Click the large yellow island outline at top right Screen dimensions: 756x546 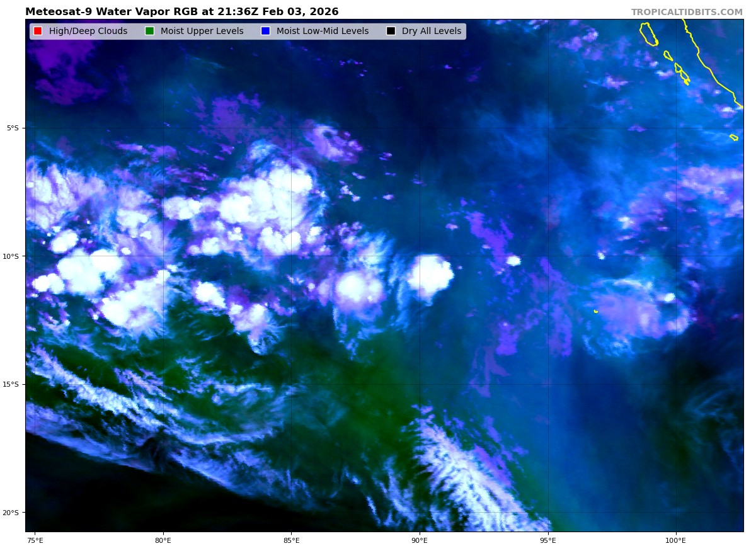pyautogui.click(x=648, y=33)
